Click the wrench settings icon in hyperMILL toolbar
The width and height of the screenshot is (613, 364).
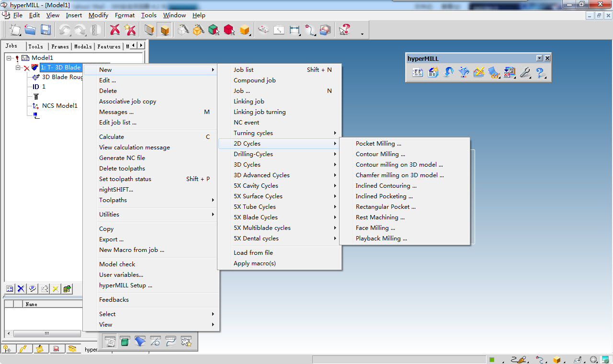pos(525,72)
